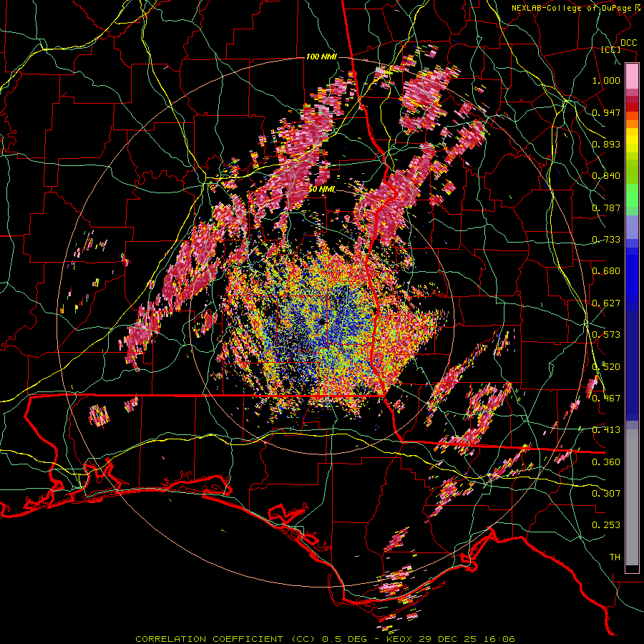Click the 0.680 legend value
This screenshot has width=644, height=644.
pos(606,271)
